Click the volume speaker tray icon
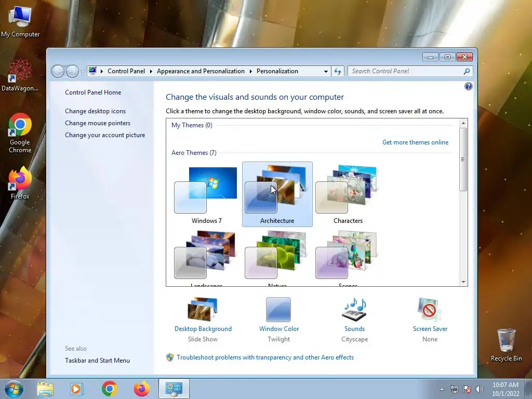Image resolution: width=532 pixels, height=399 pixels. click(479, 389)
